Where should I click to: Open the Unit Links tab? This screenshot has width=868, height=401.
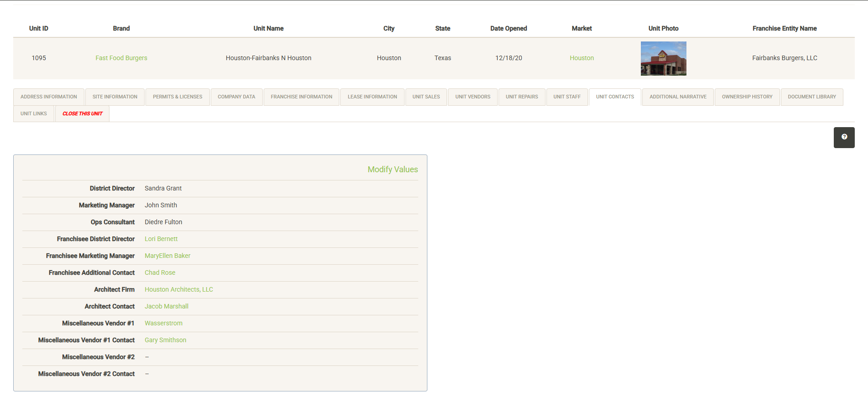(x=34, y=114)
